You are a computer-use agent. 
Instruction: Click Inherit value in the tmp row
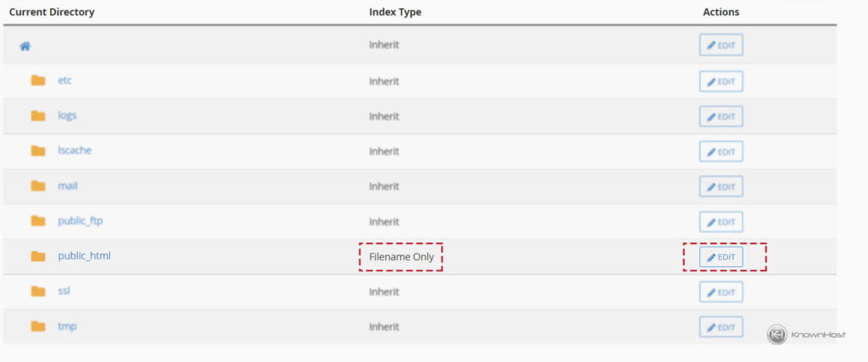(384, 326)
